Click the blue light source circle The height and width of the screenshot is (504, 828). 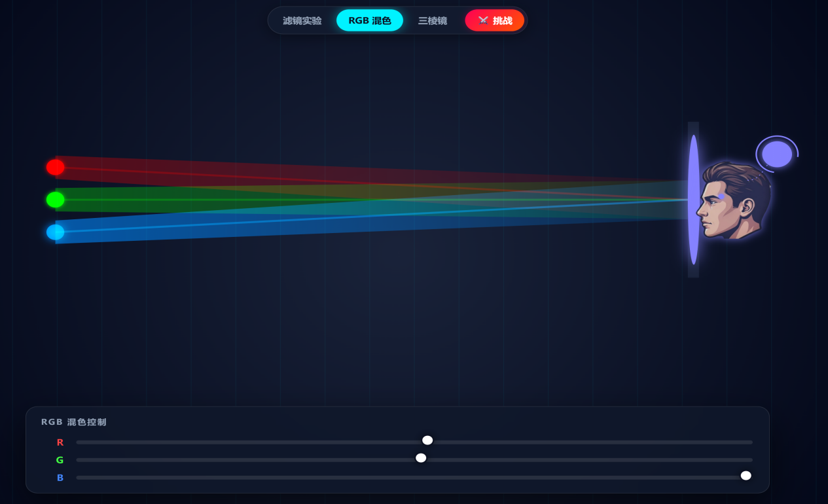click(x=56, y=232)
